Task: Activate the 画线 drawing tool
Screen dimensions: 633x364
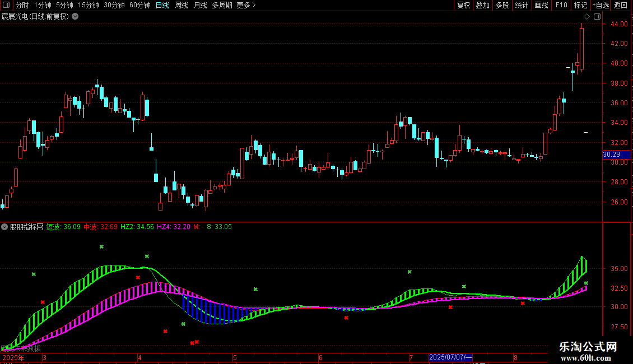Action: click(541, 5)
